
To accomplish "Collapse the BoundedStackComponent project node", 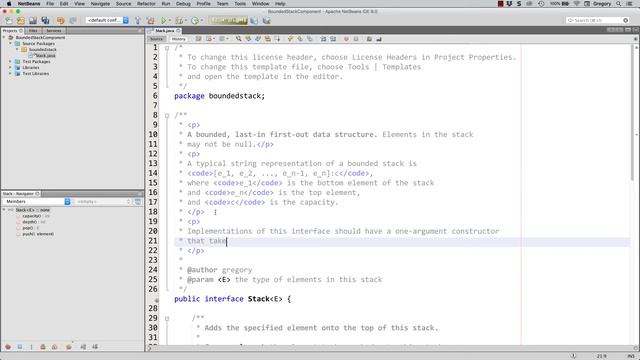I will (x=4, y=37).
